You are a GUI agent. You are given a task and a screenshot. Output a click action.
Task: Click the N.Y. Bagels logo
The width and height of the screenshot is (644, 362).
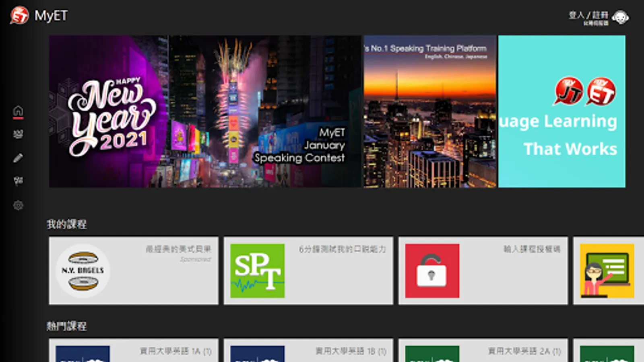(x=83, y=271)
